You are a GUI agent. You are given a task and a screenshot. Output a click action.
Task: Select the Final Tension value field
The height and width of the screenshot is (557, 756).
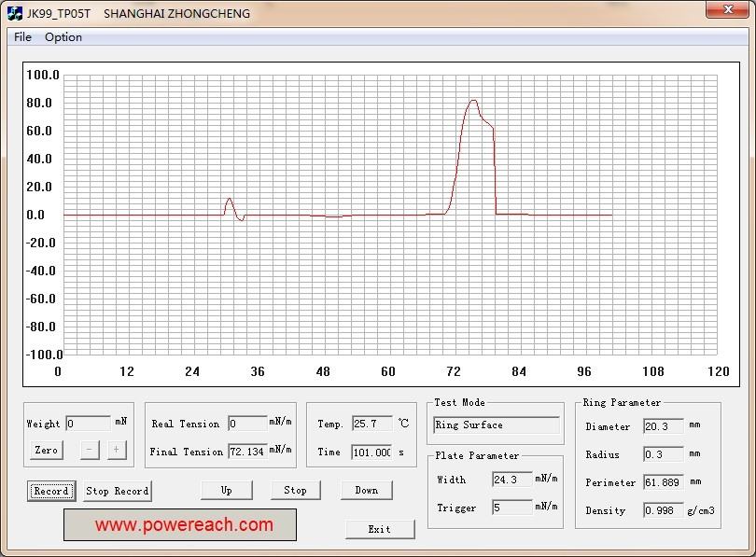coord(247,452)
